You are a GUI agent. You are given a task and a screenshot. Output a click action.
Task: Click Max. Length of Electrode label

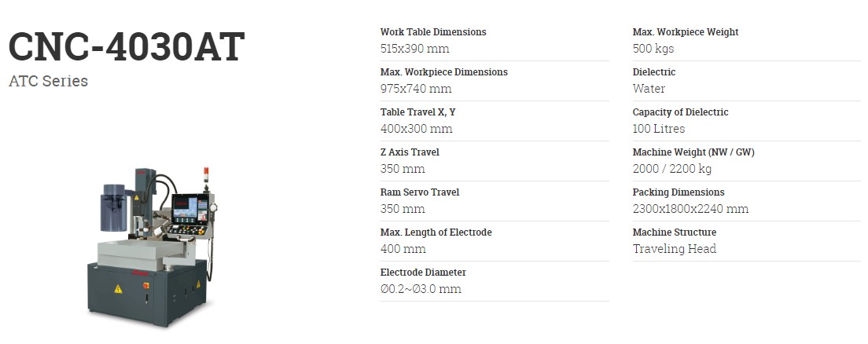(436, 232)
